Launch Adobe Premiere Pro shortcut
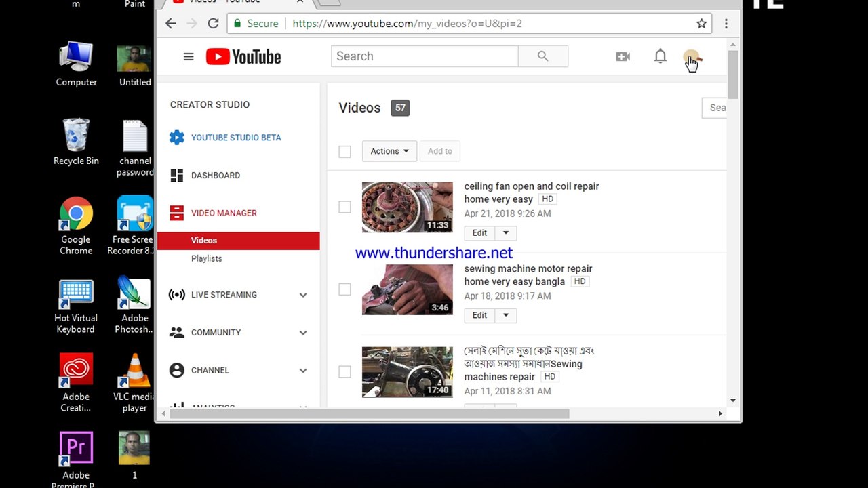This screenshot has width=868, height=488. (x=76, y=459)
